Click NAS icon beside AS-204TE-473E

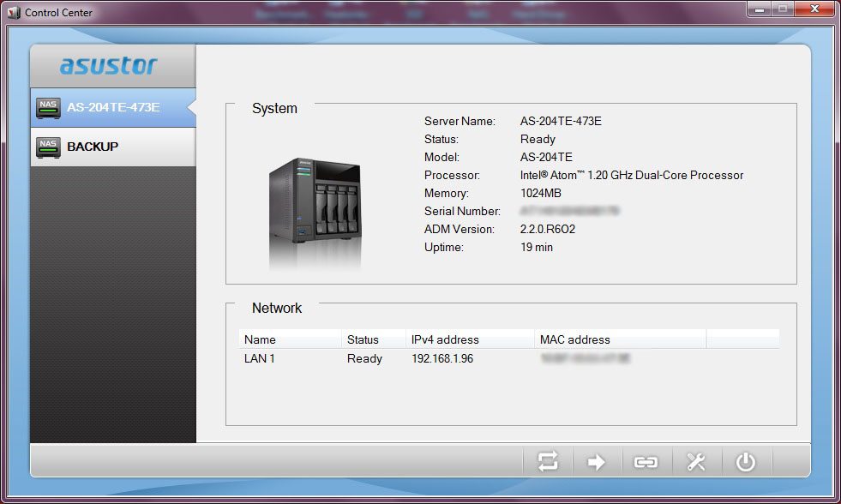click(x=48, y=108)
